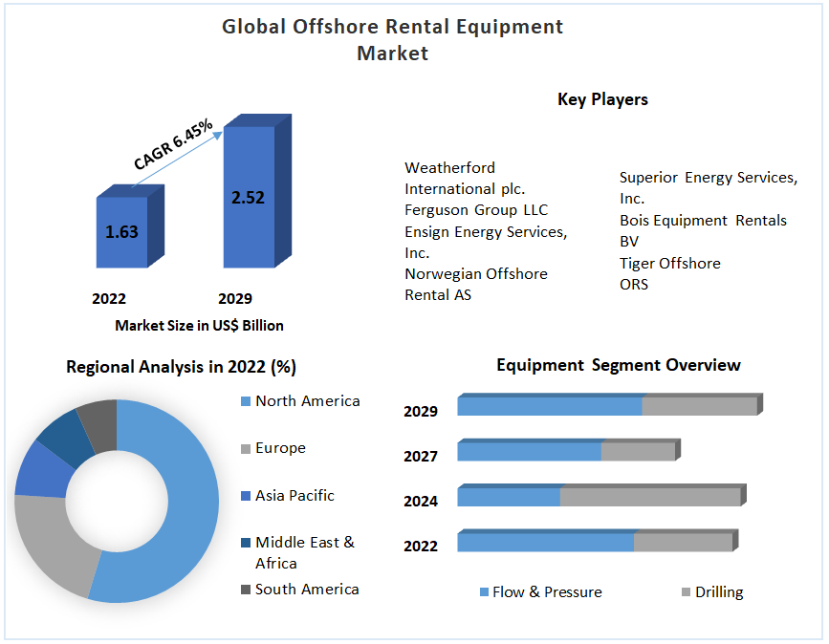Click the Weatherford International plc. link
829x644 pixels.
point(449,178)
